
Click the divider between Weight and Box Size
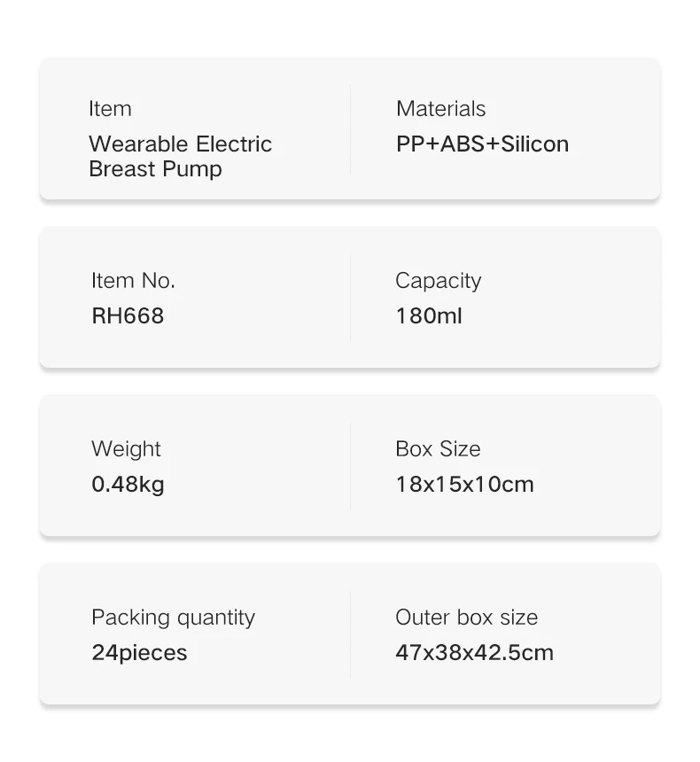point(350,466)
